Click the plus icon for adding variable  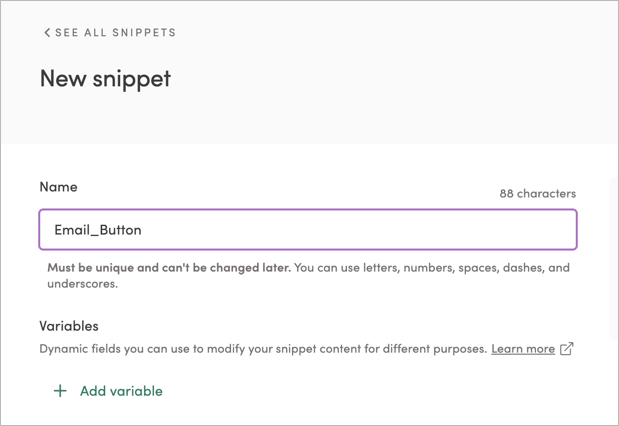point(60,391)
